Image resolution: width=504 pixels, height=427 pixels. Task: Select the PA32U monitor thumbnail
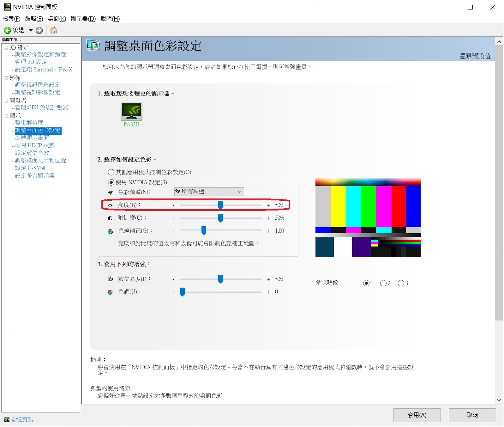[131, 111]
